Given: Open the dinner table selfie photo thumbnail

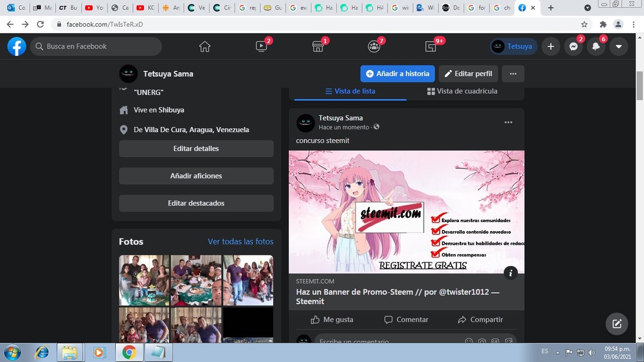Looking at the screenshot, I should click(196, 280).
